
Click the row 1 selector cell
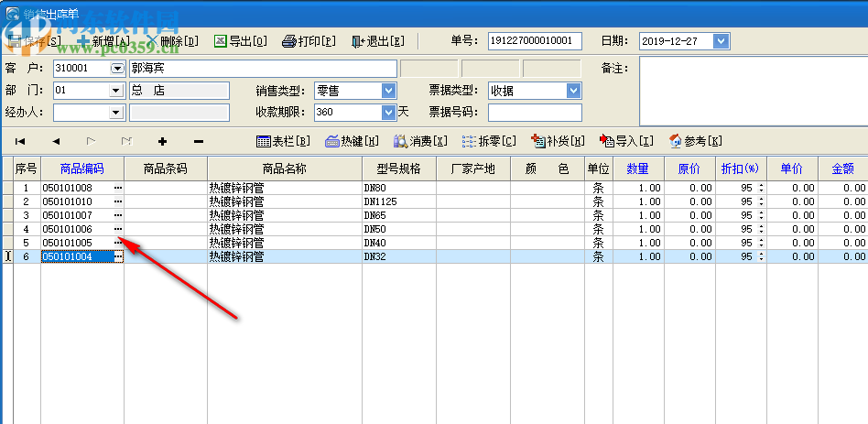tap(6, 189)
